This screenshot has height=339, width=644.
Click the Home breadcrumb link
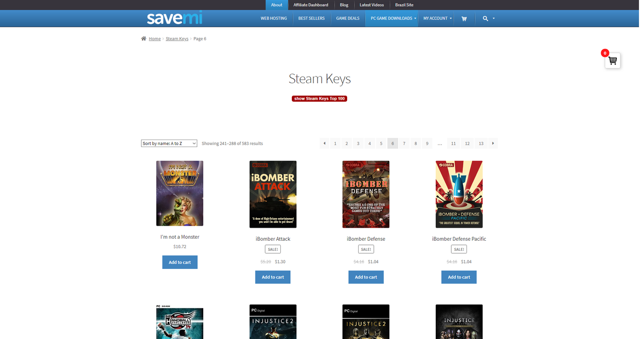coord(154,39)
